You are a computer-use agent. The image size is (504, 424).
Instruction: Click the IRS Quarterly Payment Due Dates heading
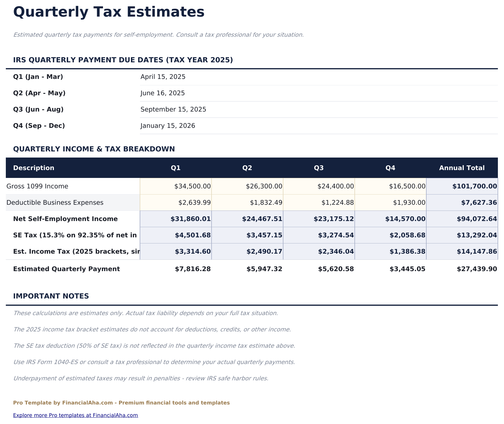123,60
